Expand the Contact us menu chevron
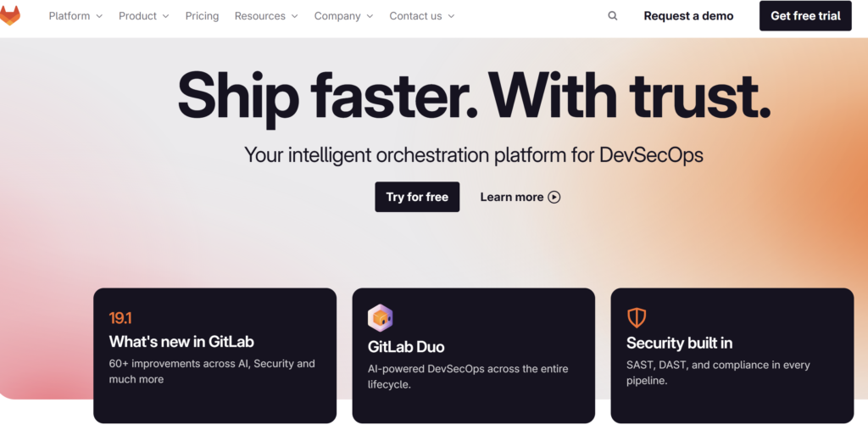 tap(451, 17)
